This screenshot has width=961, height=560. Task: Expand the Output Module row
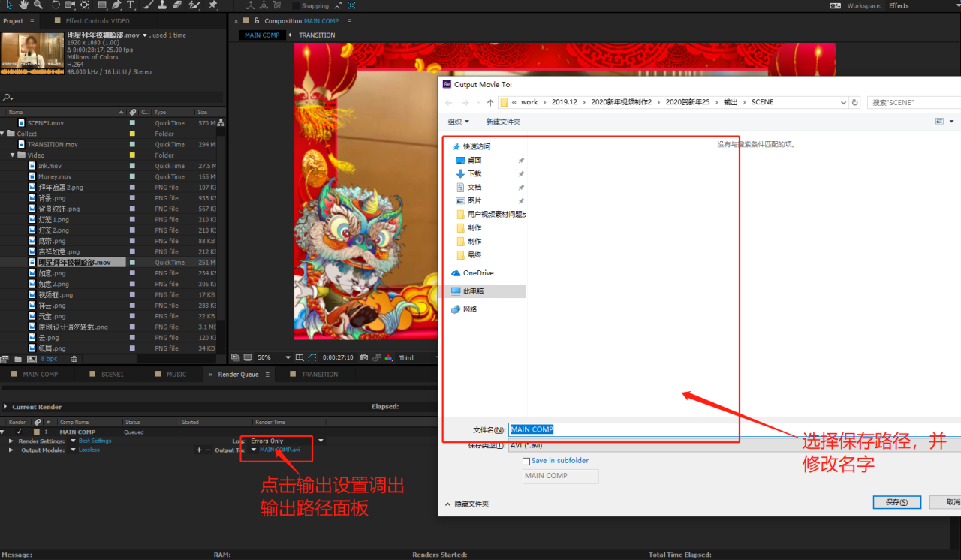click(x=11, y=450)
